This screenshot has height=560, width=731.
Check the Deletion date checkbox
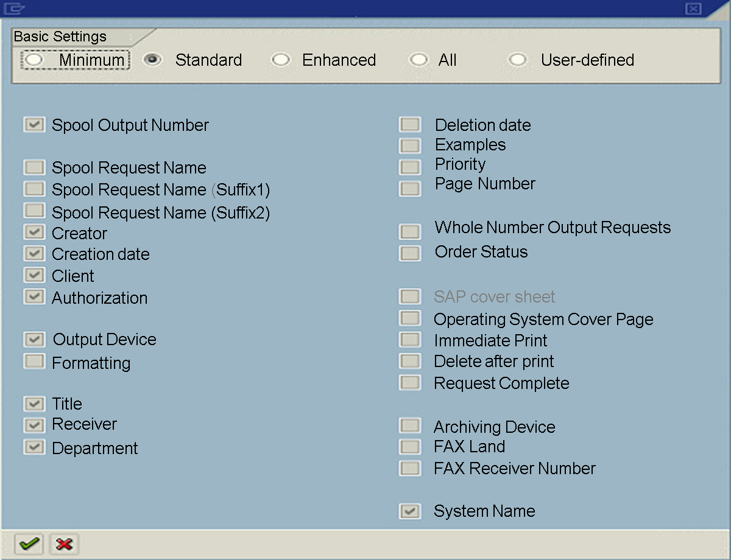click(x=410, y=125)
